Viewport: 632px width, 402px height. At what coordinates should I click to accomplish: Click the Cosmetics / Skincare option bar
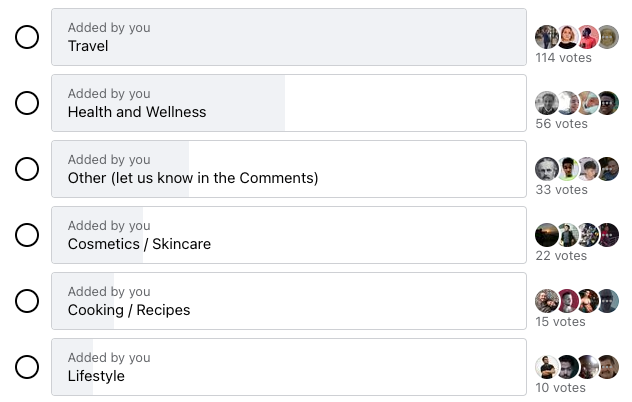(289, 235)
